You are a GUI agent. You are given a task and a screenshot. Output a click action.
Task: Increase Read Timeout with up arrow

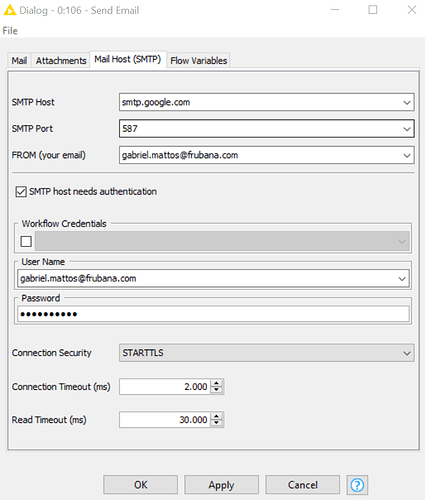click(217, 416)
